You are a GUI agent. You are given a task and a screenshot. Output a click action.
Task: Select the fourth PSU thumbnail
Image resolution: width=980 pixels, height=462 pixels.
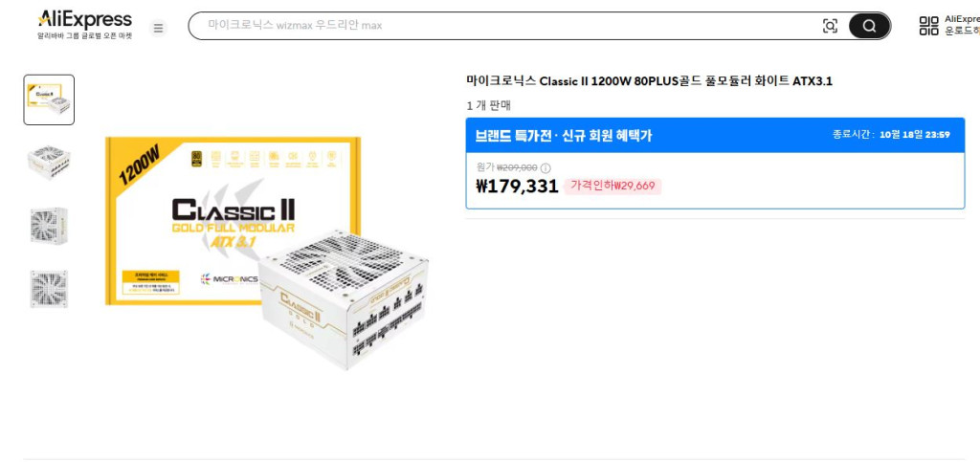pyautogui.click(x=49, y=288)
